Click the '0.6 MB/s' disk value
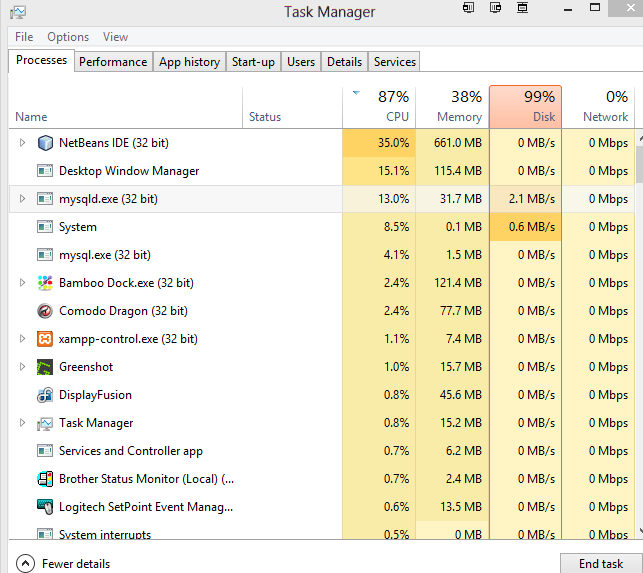The image size is (643, 573). coord(532,227)
